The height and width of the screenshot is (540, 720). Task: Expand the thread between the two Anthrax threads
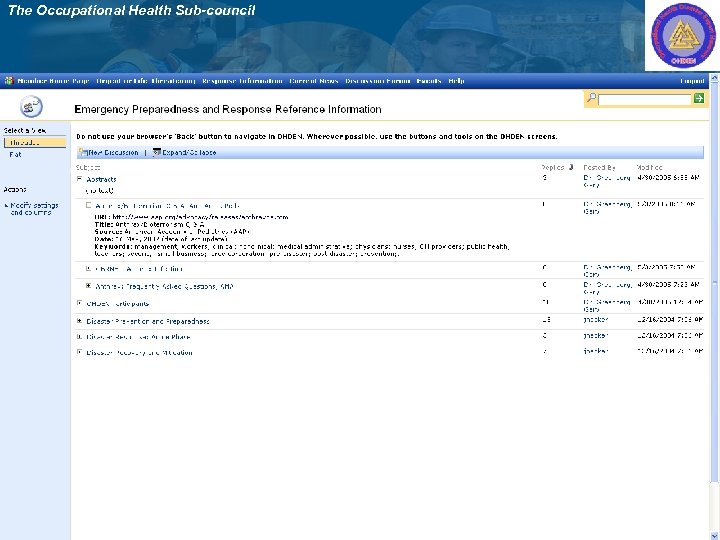89,268
